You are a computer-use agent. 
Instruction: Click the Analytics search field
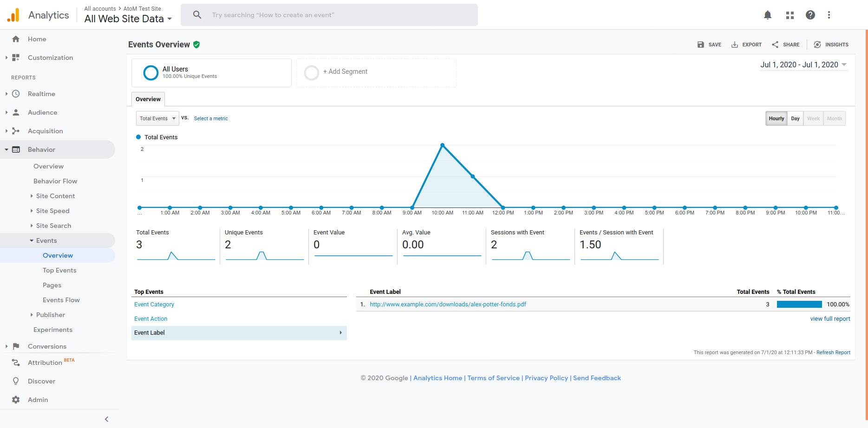tap(329, 15)
